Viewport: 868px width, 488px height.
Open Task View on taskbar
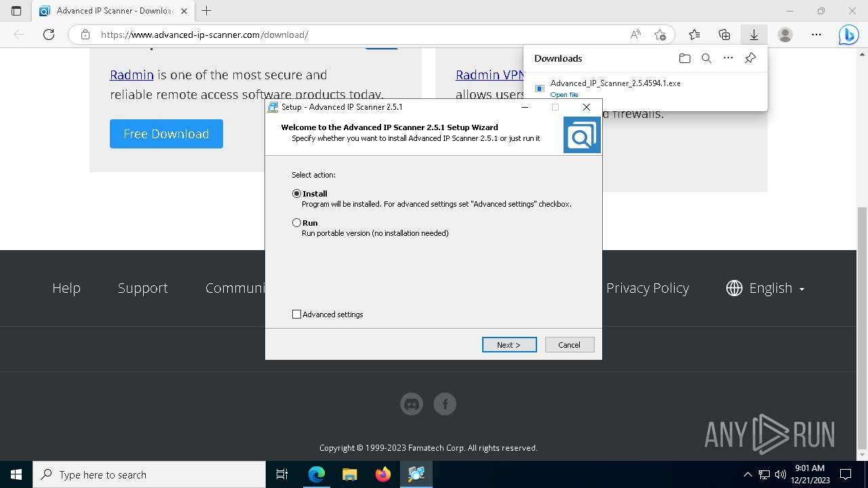pos(282,474)
